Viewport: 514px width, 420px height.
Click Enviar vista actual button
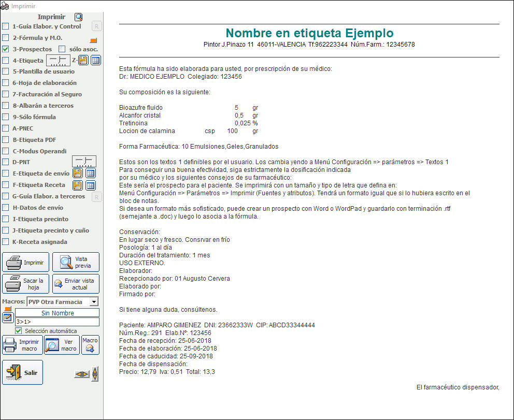tap(76, 284)
